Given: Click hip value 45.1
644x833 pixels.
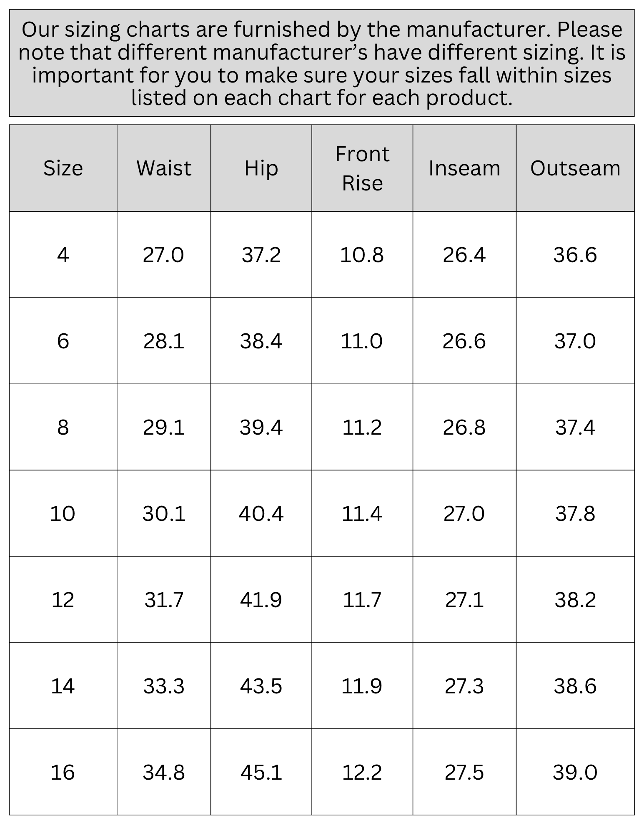Looking at the screenshot, I should [x=261, y=773].
